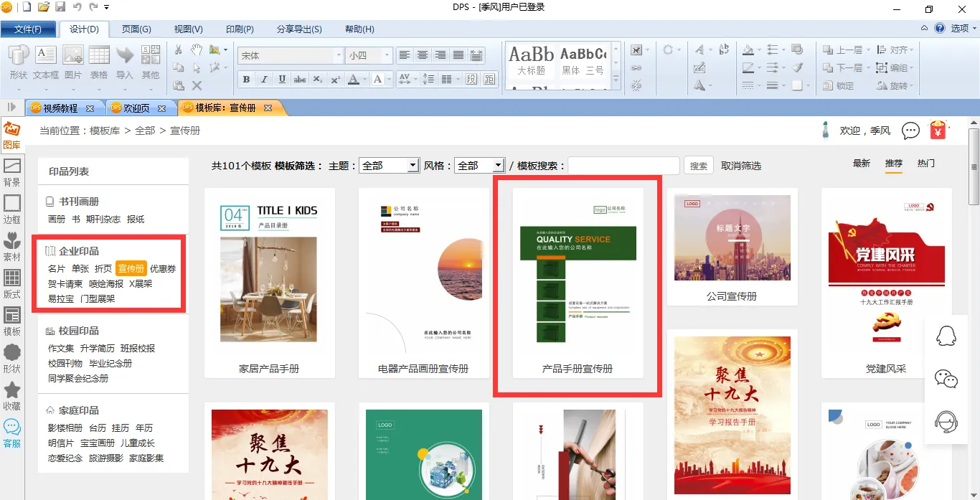Image resolution: width=980 pixels, height=500 pixels.
Task: Toggle italic text formatting
Action: click(x=264, y=80)
